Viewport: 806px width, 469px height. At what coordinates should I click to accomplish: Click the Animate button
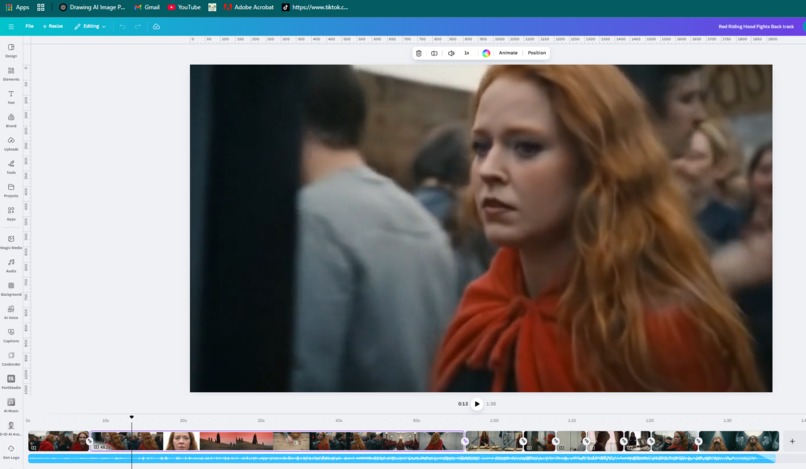click(508, 53)
